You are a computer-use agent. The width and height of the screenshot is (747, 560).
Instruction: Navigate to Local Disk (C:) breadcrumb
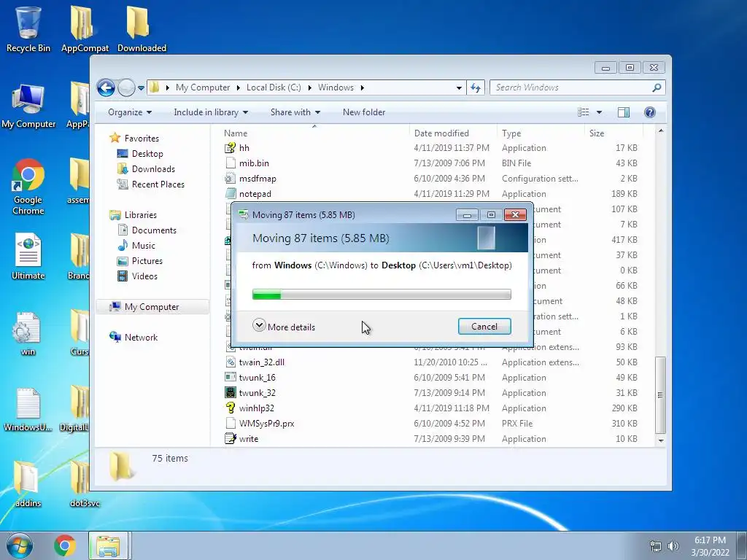point(274,87)
